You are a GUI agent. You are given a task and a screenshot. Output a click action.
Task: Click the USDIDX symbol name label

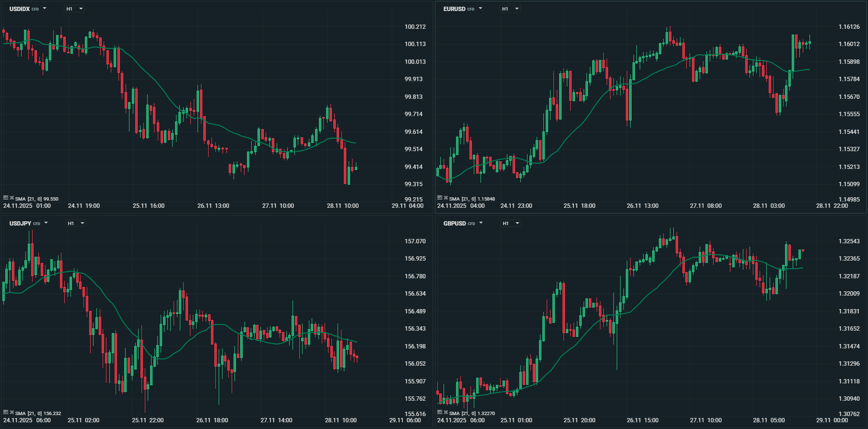(x=20, y=9)
